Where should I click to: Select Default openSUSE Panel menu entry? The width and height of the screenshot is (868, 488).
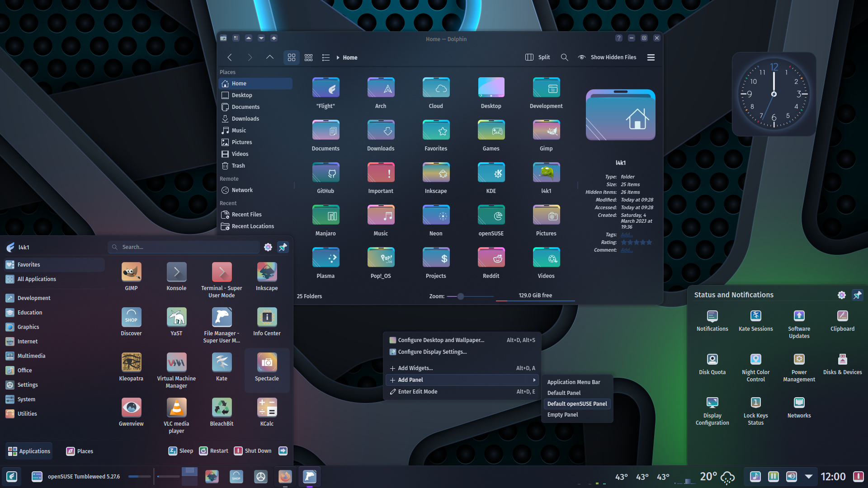[577, 404]
